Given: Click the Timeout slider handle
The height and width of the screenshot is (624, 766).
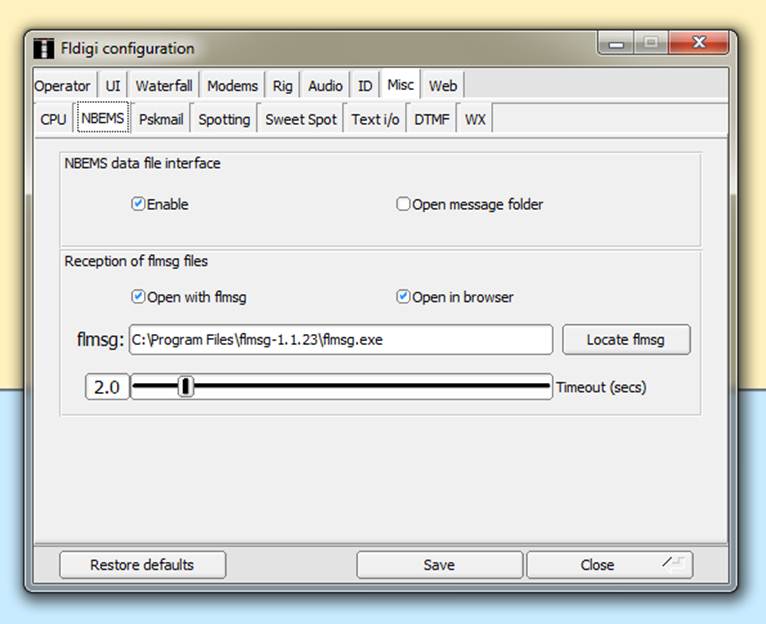Looking at the screenshot, I should click(x=185, y=387).
